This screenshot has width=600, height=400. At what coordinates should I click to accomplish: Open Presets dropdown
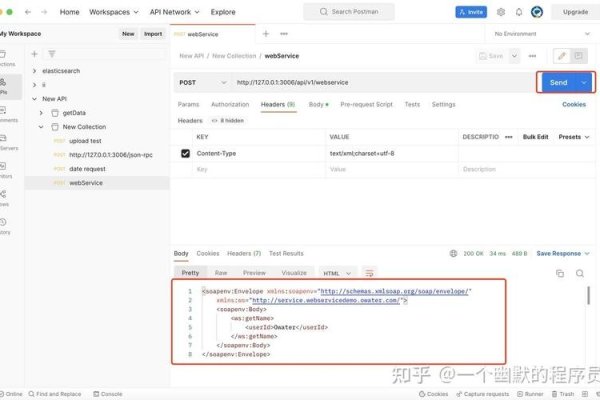[574, 137]
